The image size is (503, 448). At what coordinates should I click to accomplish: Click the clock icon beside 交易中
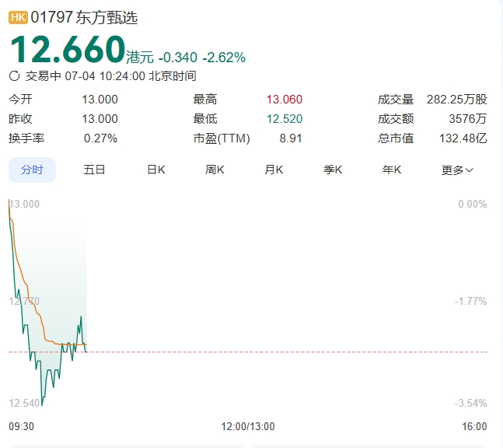pos(14,76)
